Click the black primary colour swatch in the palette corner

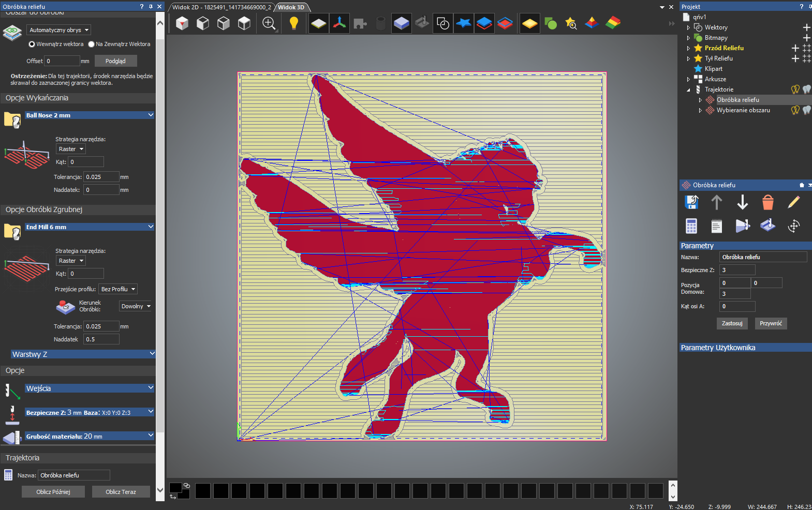pyautogui.click(x=175, y=487)
